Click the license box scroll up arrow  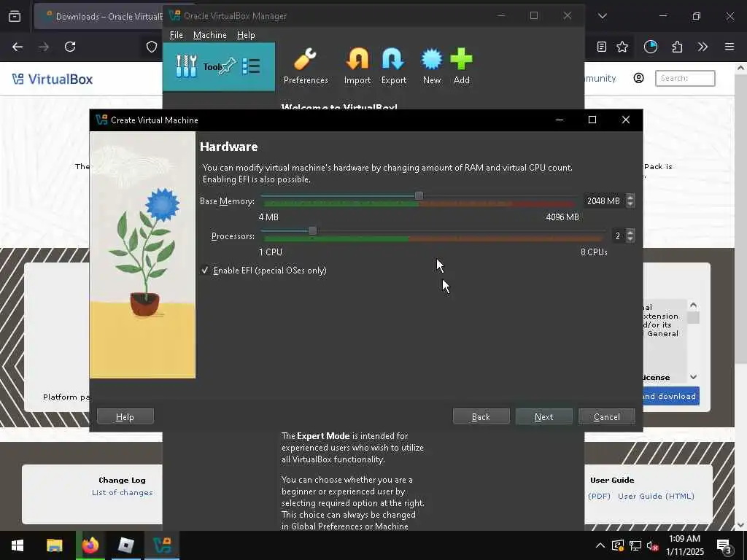tap(693, 305)
